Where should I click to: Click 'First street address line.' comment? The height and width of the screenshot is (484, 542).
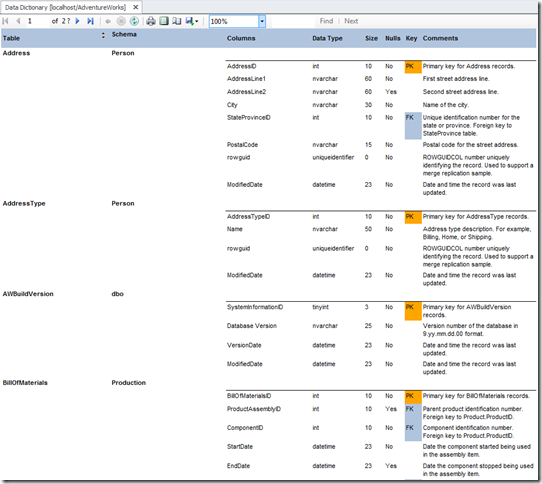(456, 79)
